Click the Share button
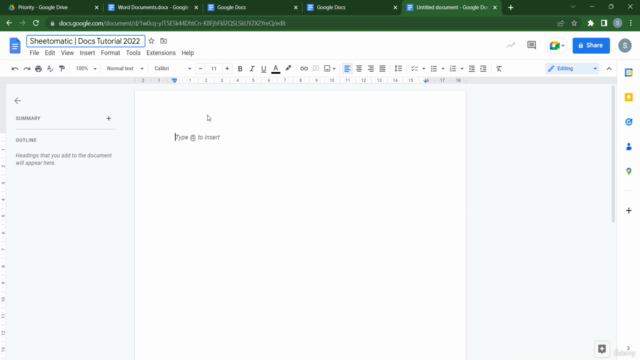Viewport: 640px width, 360px height. tap(591, 45)
